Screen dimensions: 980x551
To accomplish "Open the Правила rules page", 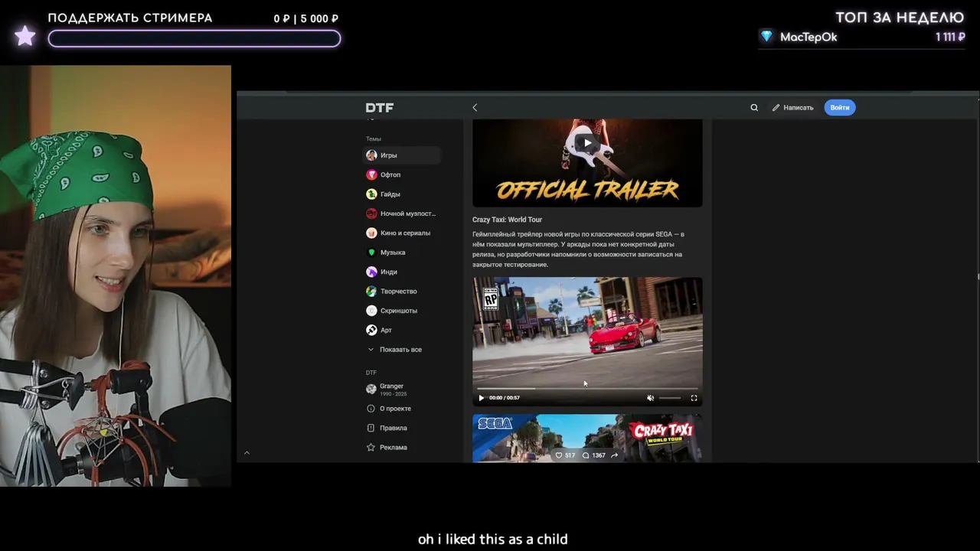I will pyautogui.click(x=387, y=428).
